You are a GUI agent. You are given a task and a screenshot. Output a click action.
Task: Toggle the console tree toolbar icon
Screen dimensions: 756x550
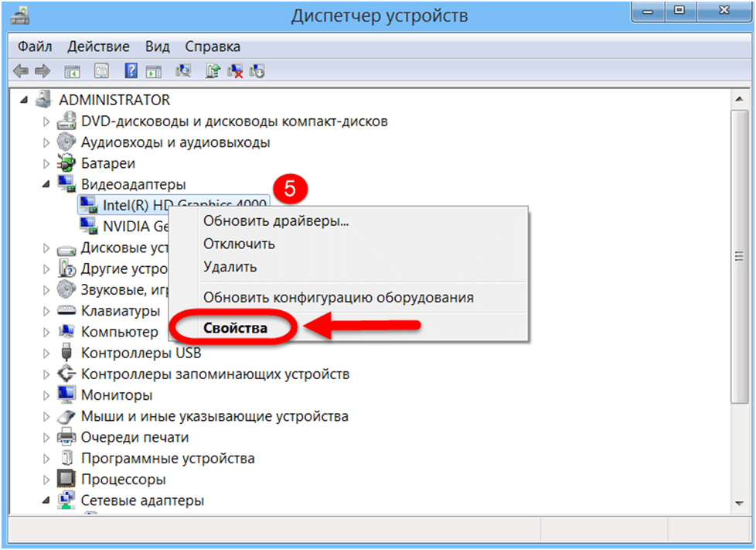(73, 71)
